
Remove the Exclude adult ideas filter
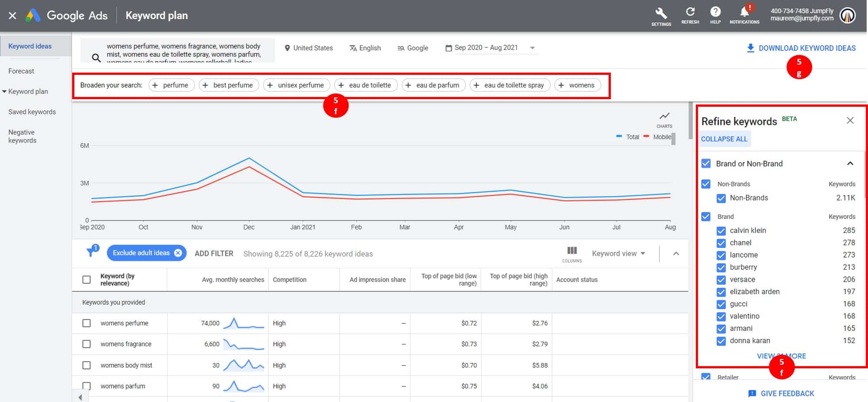(178, 253)
